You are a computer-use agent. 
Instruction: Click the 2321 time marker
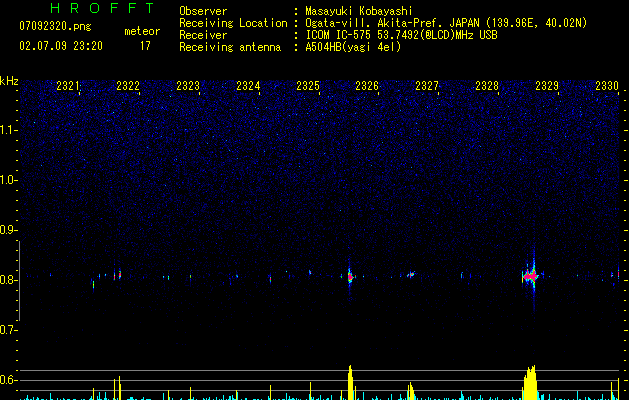[68, 86]
